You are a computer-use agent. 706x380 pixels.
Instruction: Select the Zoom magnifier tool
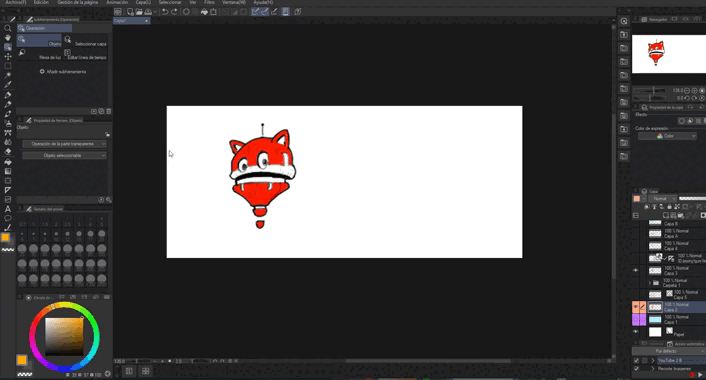pos(8,28)
